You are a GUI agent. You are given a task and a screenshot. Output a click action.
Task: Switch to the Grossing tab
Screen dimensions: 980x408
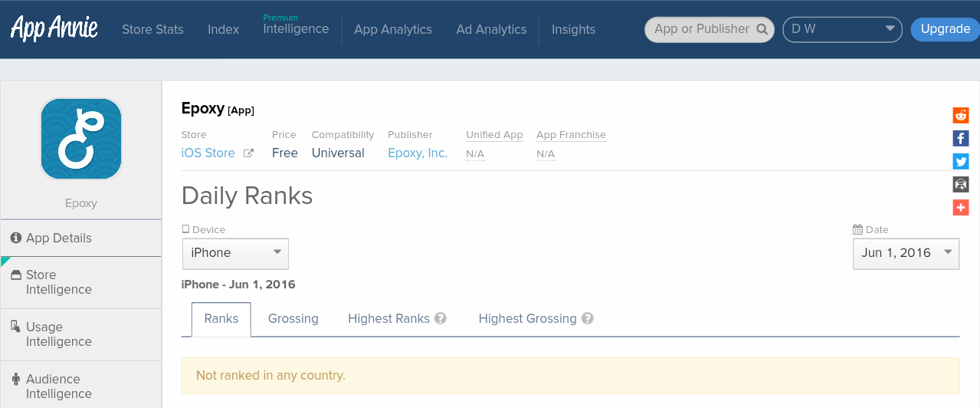293,318
